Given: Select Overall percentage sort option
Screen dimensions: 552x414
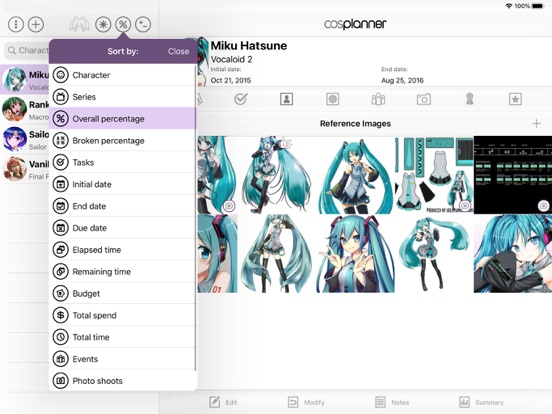Looking at the screenshot, I should 122,119.
